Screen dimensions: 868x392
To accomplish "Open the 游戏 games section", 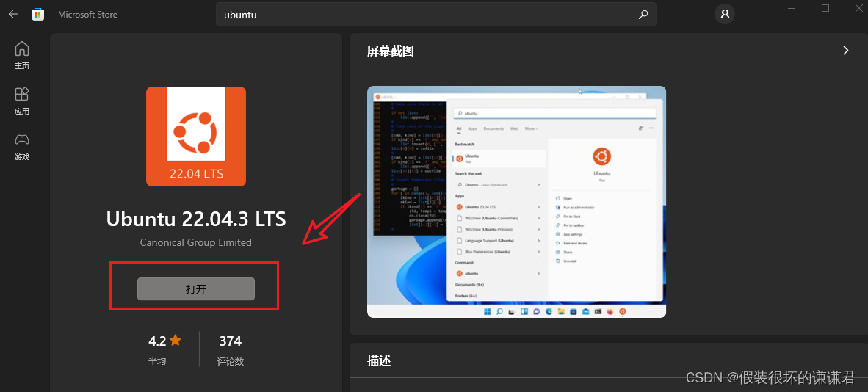I will point(21,146).
